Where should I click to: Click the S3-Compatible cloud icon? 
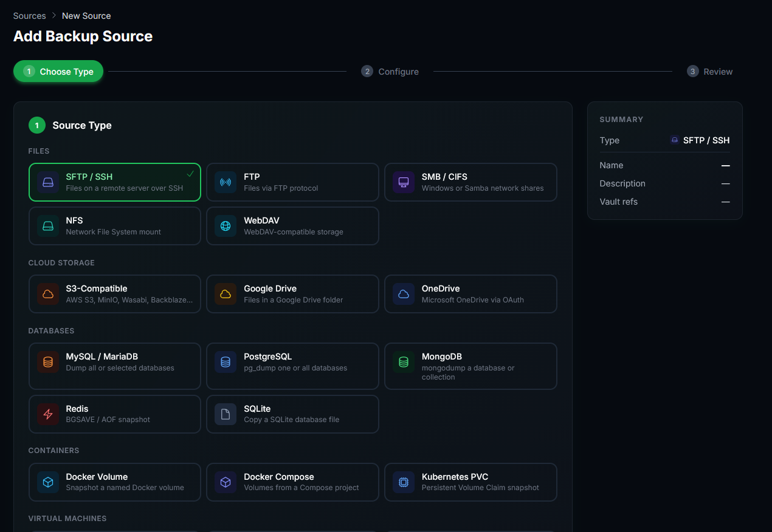[47, 294]
